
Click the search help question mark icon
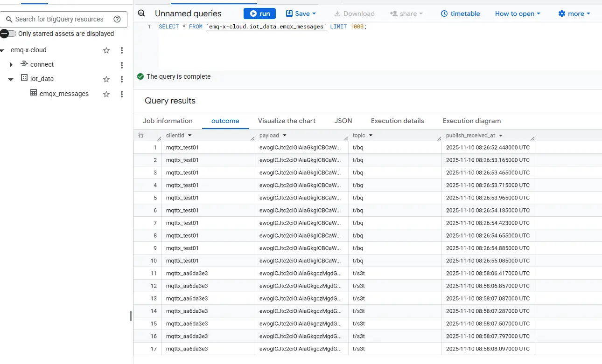[x=117, y=19]
